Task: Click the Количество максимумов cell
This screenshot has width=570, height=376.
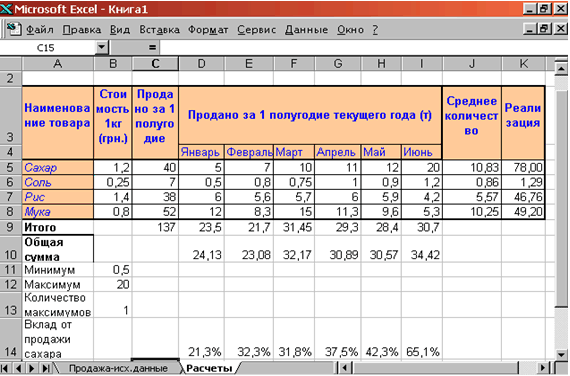Action: pos(58,305)
